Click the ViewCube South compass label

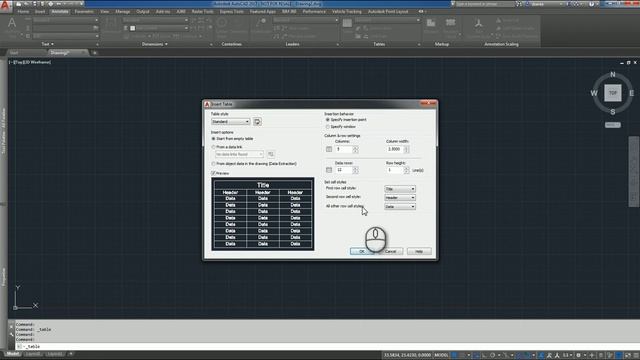tap(613, 112)
